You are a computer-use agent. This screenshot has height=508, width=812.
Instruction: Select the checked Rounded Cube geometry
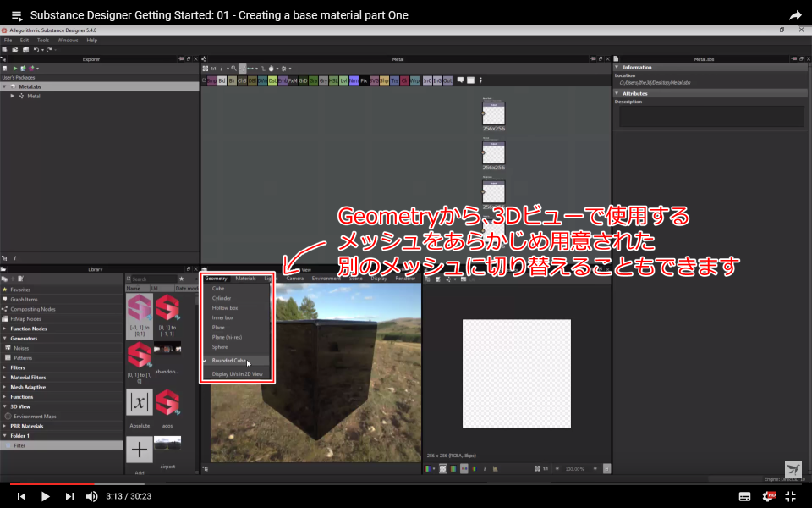tap(228, 361)
